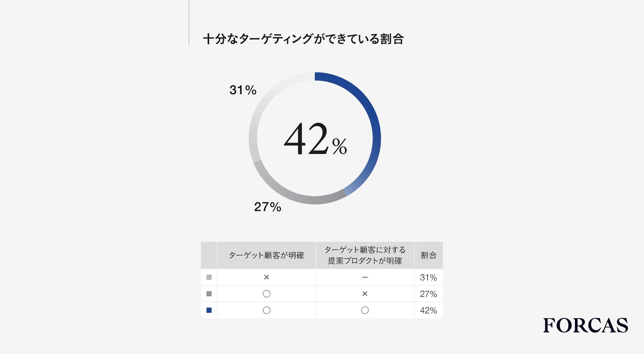Select the 提案プロダクトが明確 column header

[x=365, y=255]
